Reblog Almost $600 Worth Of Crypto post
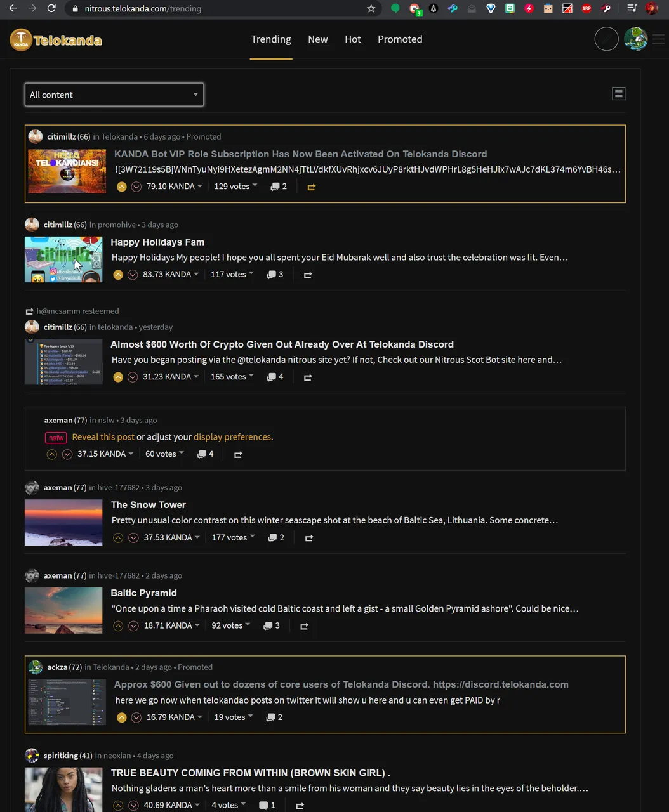The height and width of the screenshot is (812, 669). click(x=308, y=377)
